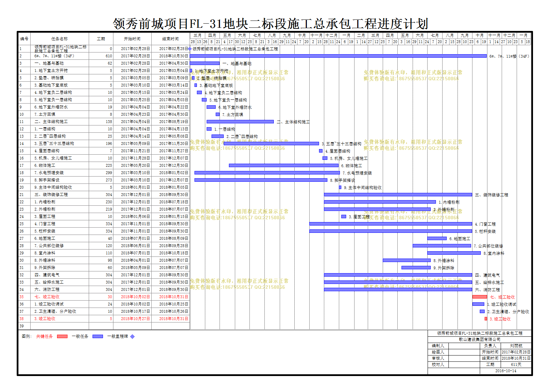Click company name 歌山建设集团有限公司
Viewport: 549px width, 392px height.
coord(479,340)
